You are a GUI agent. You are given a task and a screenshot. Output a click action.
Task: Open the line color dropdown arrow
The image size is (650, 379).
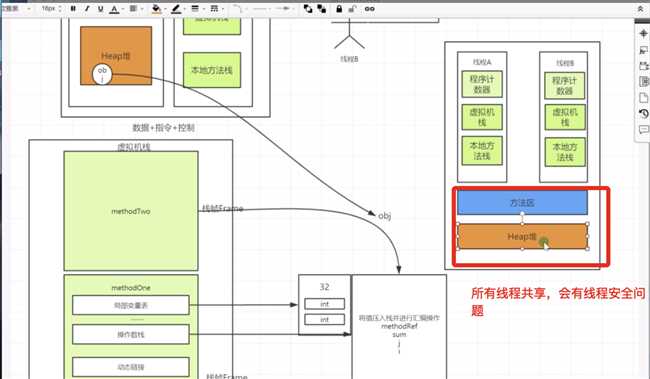[x=185, y=9]
